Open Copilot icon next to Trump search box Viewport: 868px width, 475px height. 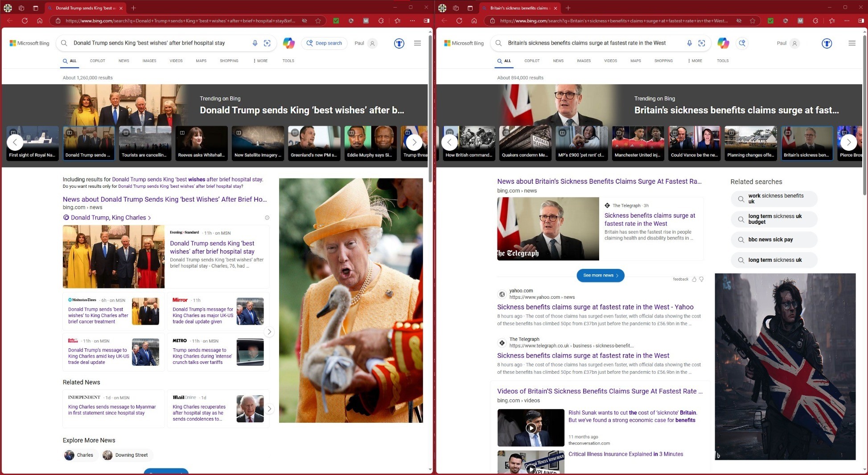click(x=289, y=43)
